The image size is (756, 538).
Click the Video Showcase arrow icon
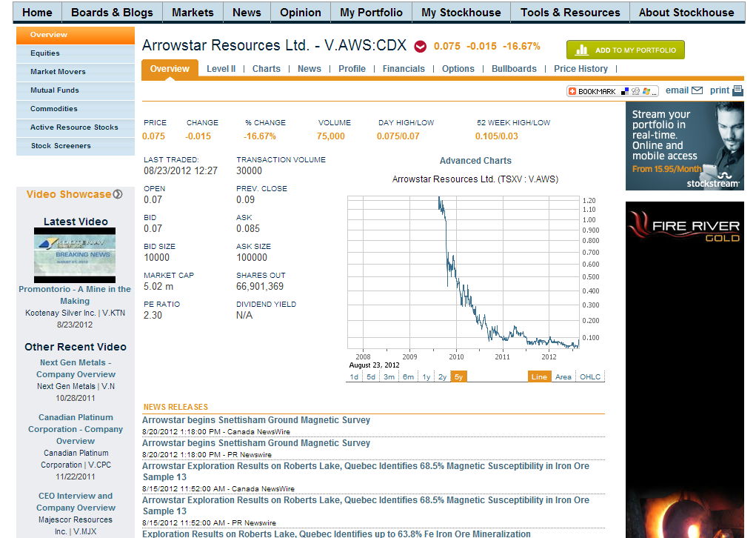(x=118, y=194)
